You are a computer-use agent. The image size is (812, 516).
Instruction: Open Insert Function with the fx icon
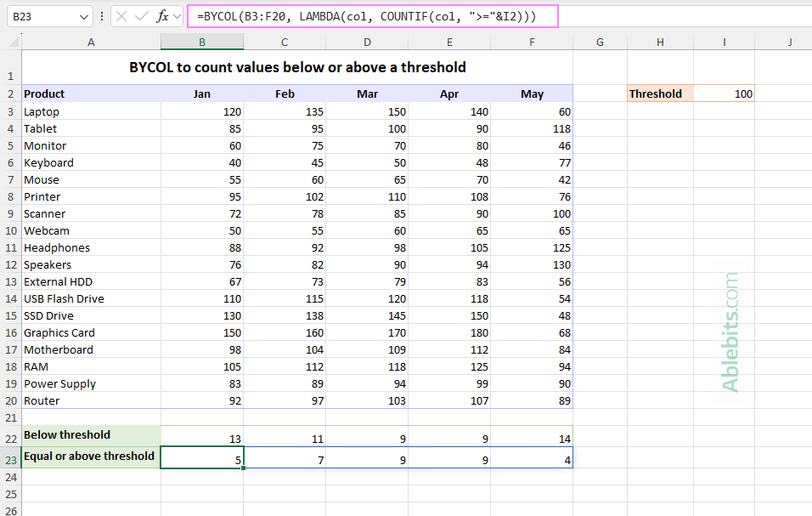tap(161, 15)
